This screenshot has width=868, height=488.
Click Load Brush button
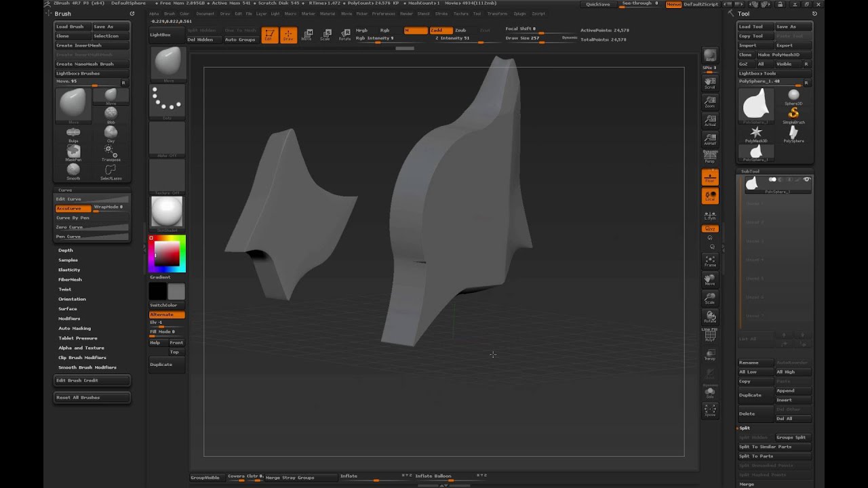pyautogui.click(x=73, y=26)
